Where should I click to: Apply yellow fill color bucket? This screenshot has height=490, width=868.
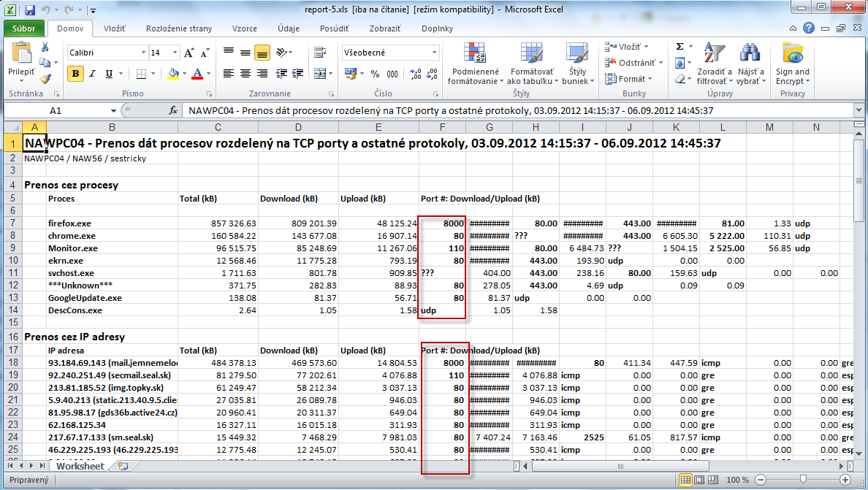(173, 74)
